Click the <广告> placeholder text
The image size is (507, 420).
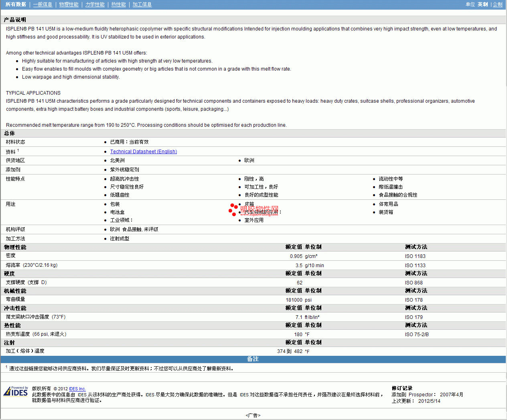pyautogui.click(x=253, y=415)
